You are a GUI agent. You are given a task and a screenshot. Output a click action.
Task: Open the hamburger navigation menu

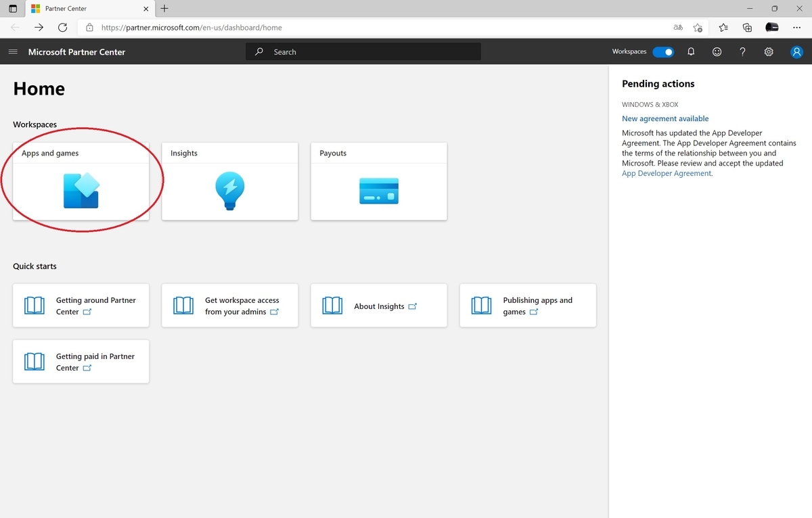(12, 51)
